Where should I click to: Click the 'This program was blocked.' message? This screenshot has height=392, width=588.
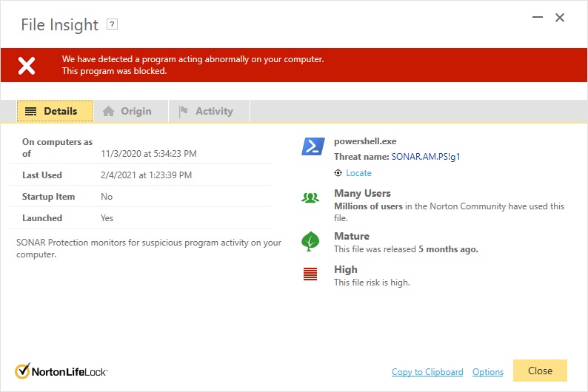click(114, 71)
